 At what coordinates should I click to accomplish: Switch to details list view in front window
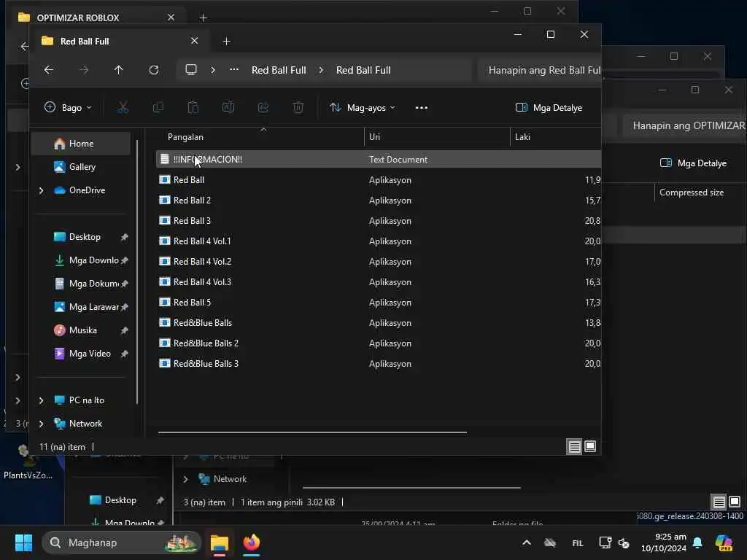pos(575,447)
